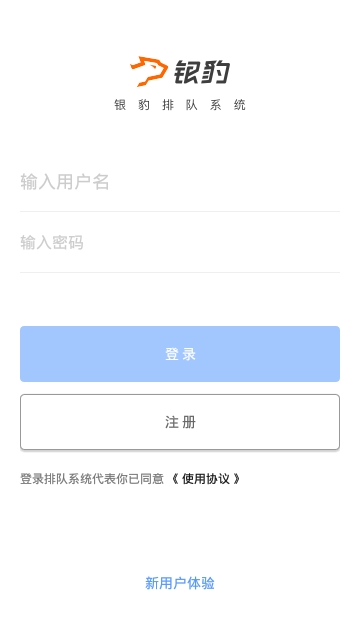Screen dimensions: 360x640
Task: Click the 队 character in the subtitle
Action: (192, 105)
